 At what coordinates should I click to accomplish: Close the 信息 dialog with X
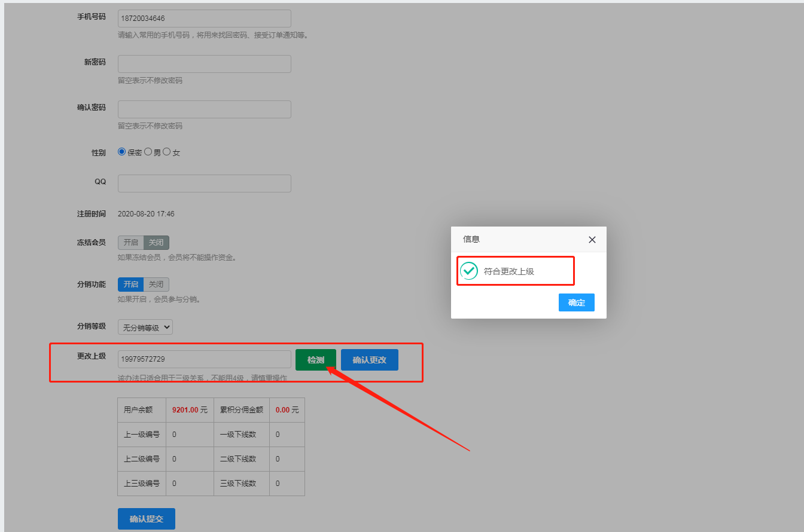(x=592, y=240)
